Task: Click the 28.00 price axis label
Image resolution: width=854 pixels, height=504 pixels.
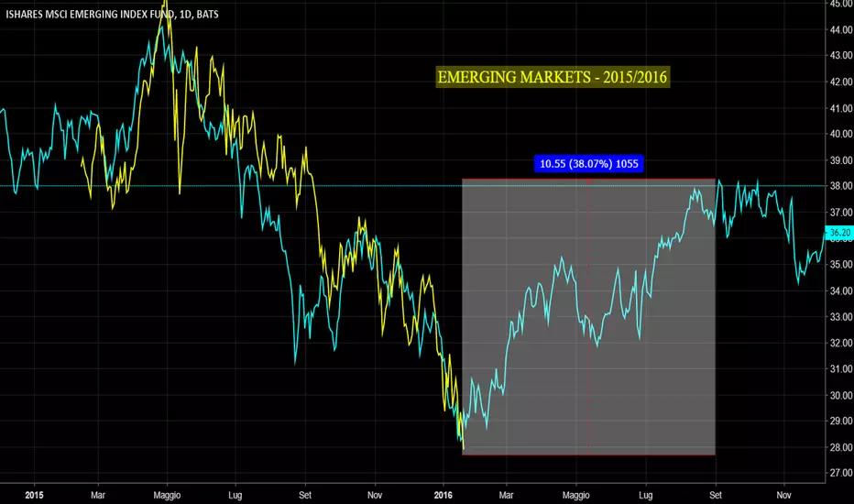Action: pyautogui.click(x=841, y=447)
